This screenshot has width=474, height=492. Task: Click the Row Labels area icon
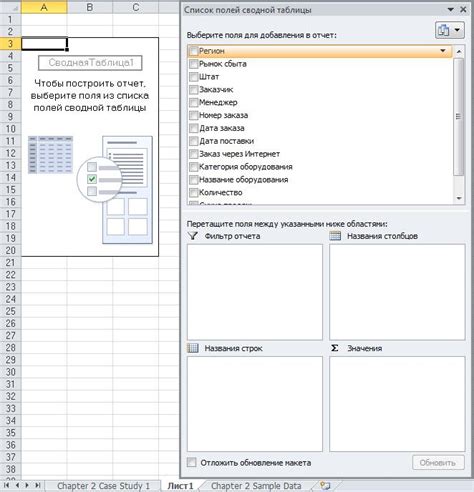tap(193, 348)
